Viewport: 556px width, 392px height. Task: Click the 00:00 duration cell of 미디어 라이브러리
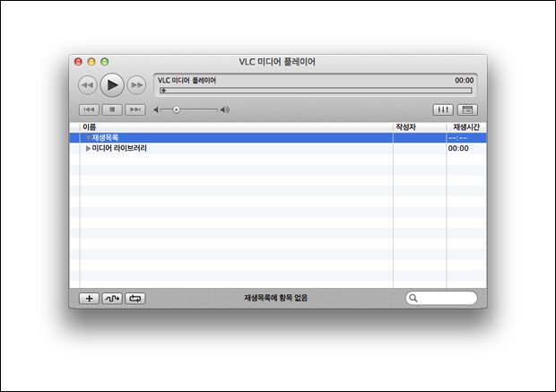click(x=458, y=148)
